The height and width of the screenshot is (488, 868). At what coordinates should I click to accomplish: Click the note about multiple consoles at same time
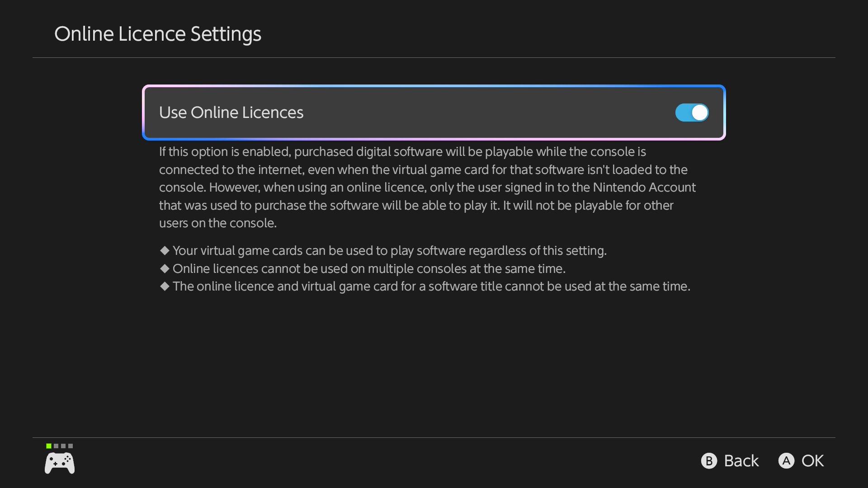(x=369, y=269)
